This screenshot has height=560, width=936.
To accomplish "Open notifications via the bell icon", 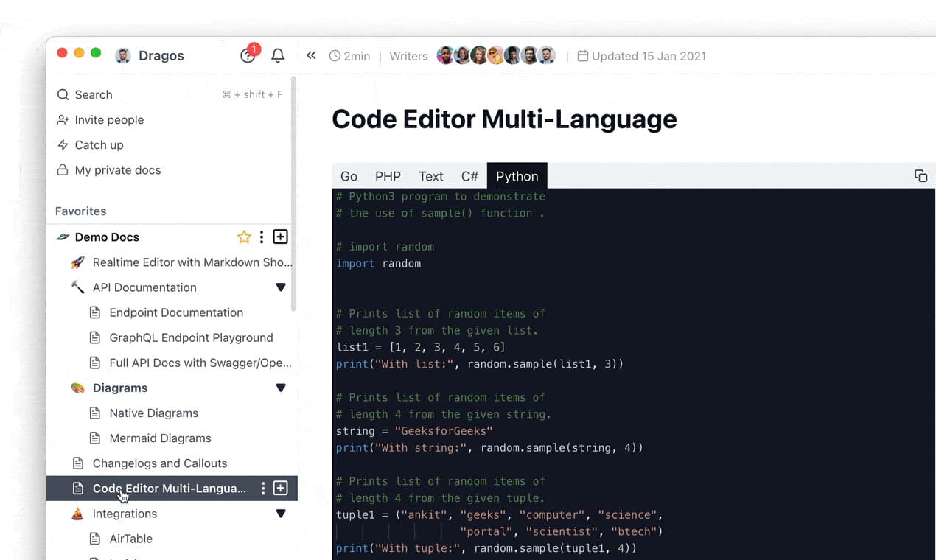I will [278, 55].
